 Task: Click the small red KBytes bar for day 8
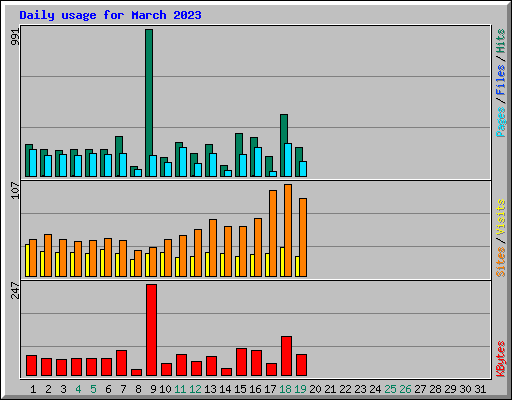[x=136, y=372]
